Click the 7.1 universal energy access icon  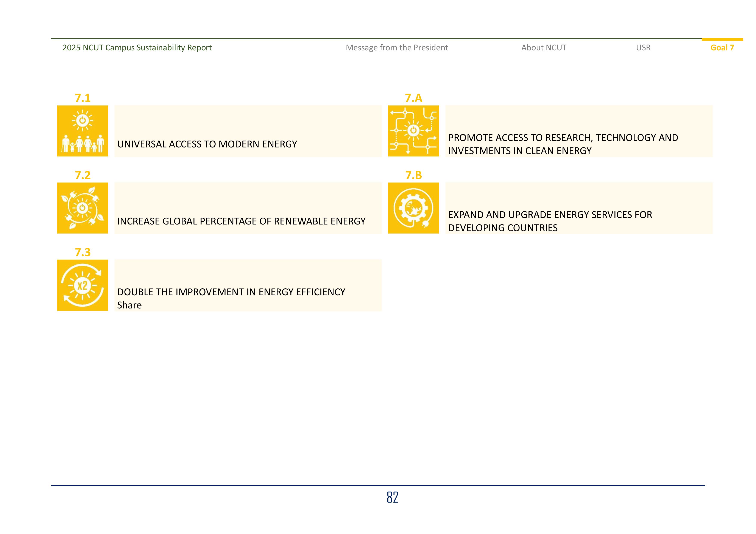pyautogui.click(x=82, y=131)
